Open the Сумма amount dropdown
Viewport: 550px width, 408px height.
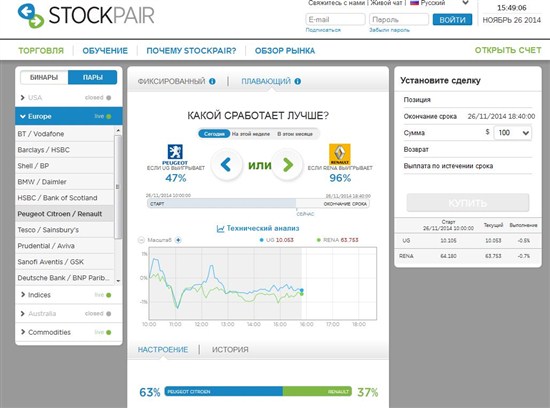coord(512,133)
